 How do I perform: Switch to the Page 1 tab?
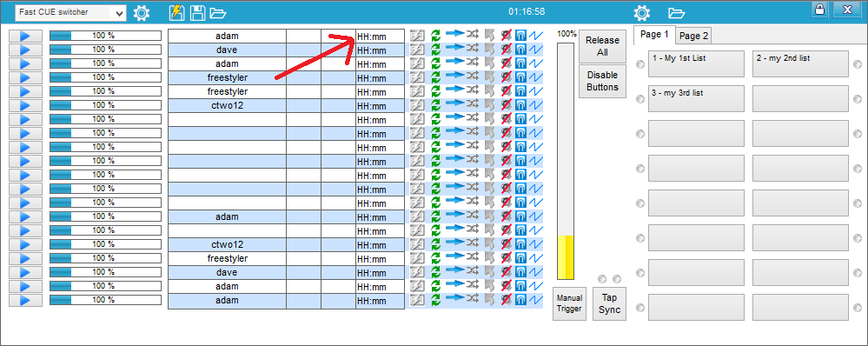tap(654, 34)
